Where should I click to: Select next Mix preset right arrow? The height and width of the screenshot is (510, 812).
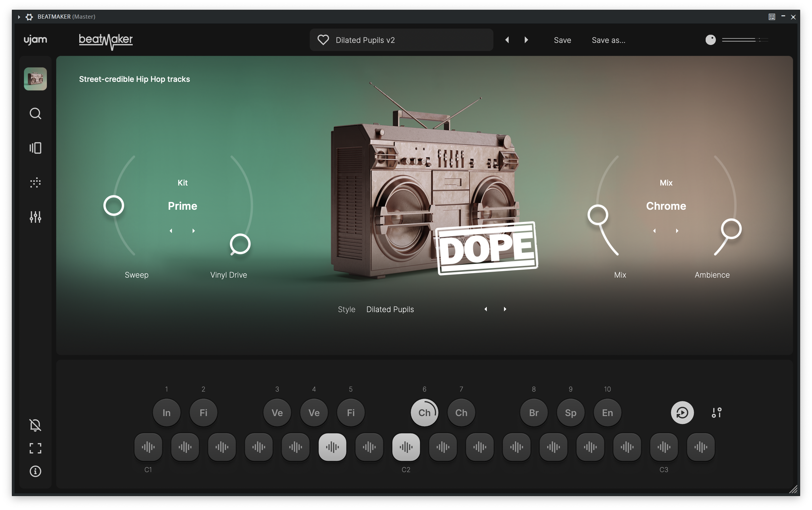677,231
